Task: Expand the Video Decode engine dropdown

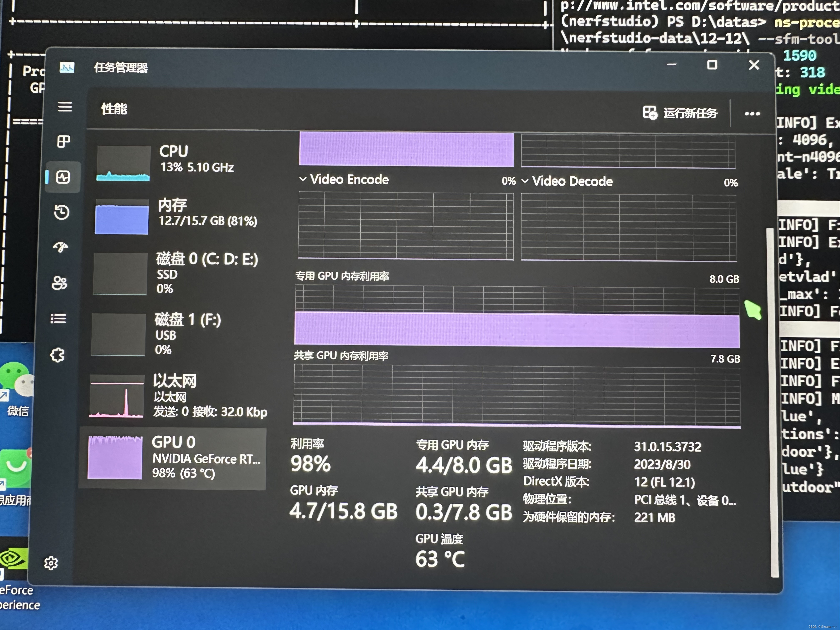Action: (525, 181)
